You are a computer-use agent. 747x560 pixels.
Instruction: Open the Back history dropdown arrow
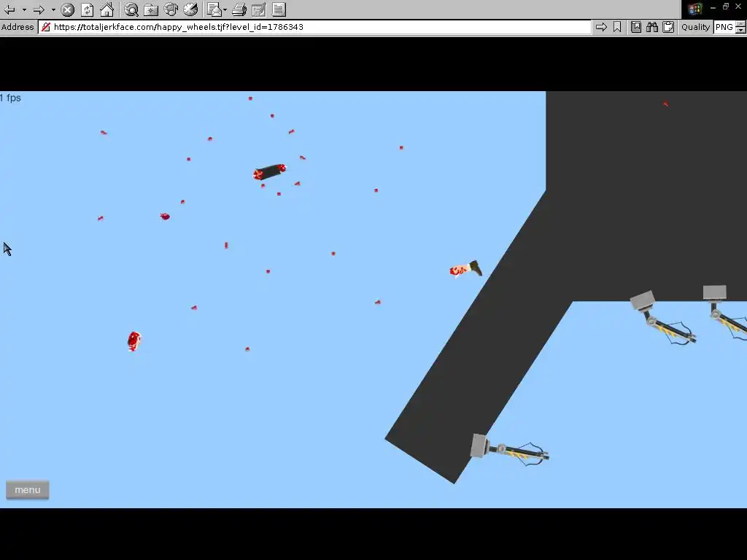pyautogui.click(x=24, y=9)
